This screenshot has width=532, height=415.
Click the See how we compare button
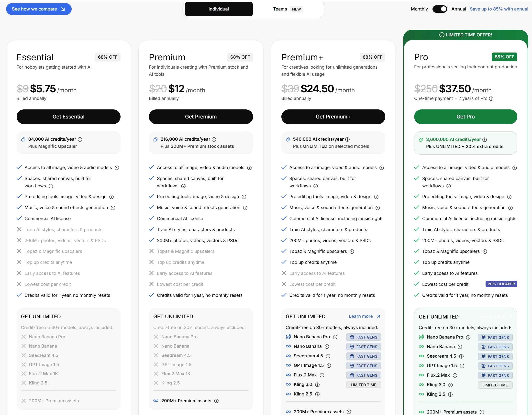tap(39, 9)
